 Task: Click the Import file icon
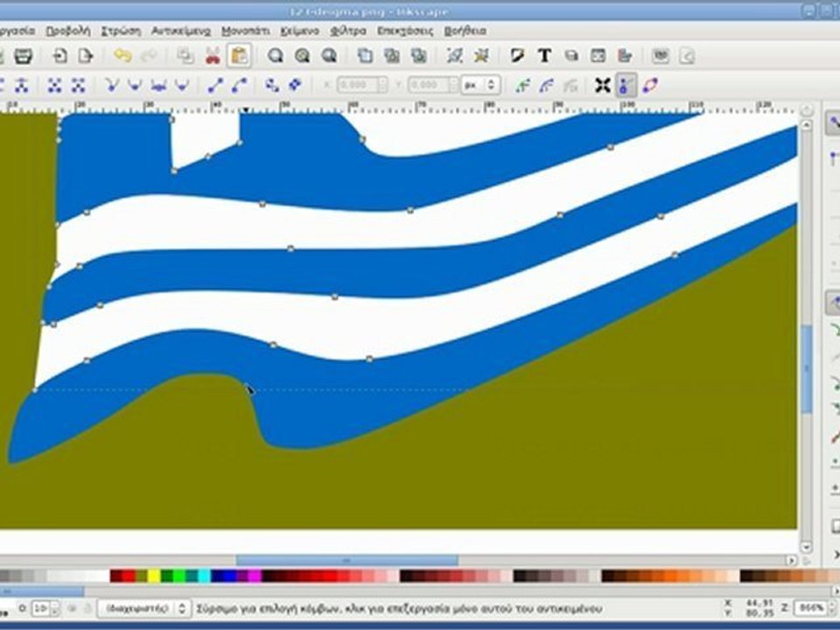pyautogui.click(x=60, y=56)
